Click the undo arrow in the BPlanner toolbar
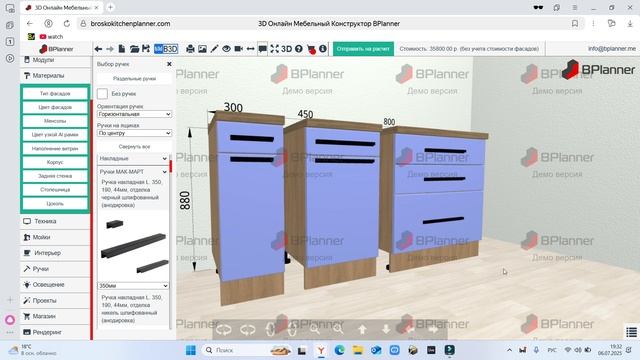 pos(98,49)
